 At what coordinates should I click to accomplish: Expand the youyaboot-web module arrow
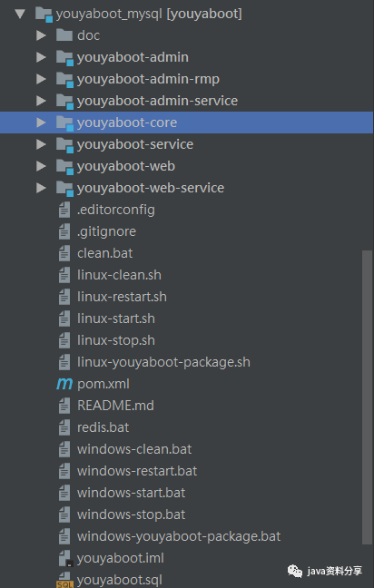41,166
